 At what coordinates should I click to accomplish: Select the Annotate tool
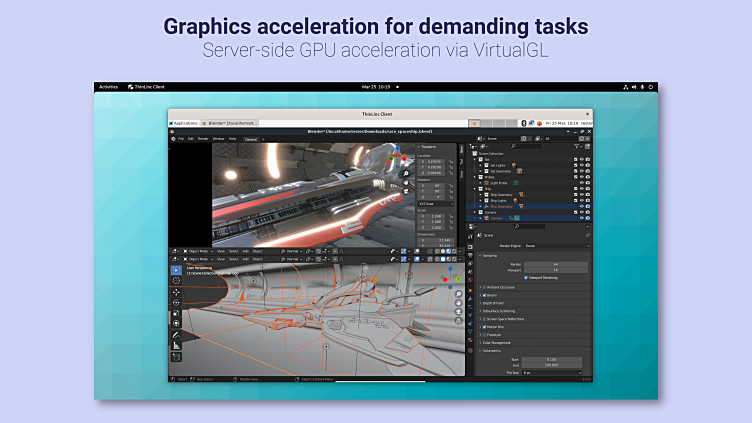176,334
